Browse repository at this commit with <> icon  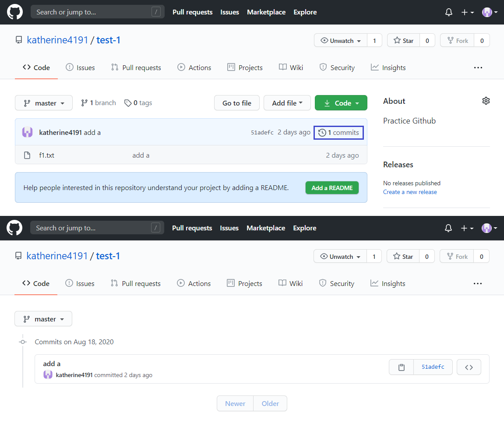(x=469, y=367)
